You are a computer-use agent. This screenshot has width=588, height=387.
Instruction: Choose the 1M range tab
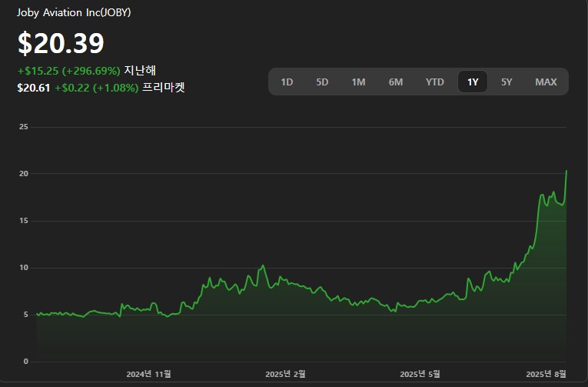click(358, 82)
